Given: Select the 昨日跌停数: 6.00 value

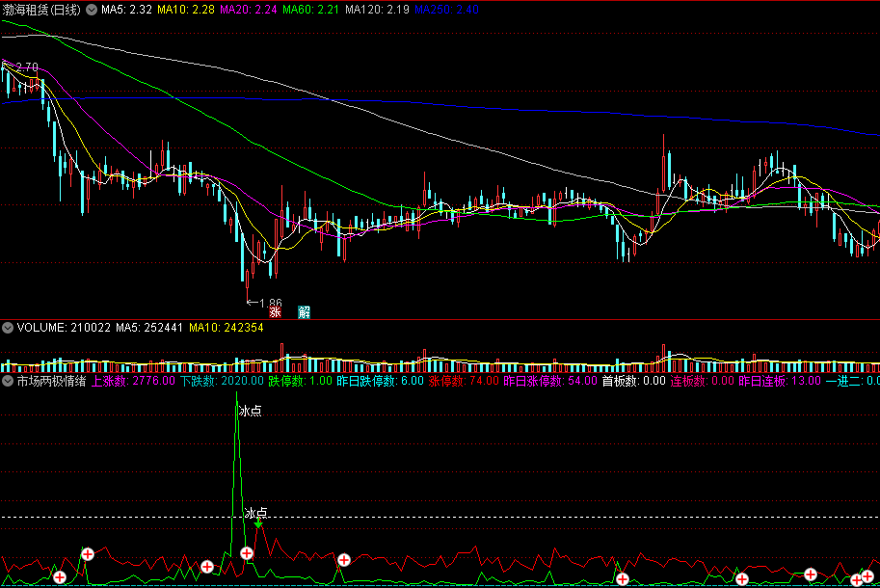Looking at the screenshot, I should pos(381,381).
